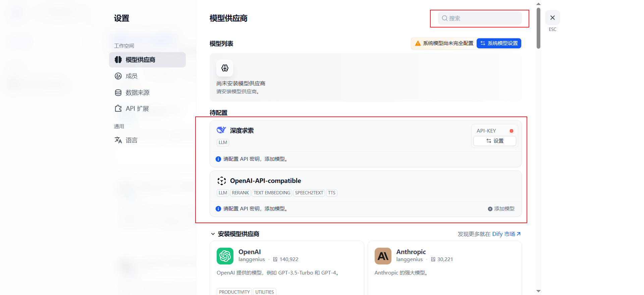Click the OpenAI-API-compatible provider logo
Viewport: 644px width, 295px height.
221,181
